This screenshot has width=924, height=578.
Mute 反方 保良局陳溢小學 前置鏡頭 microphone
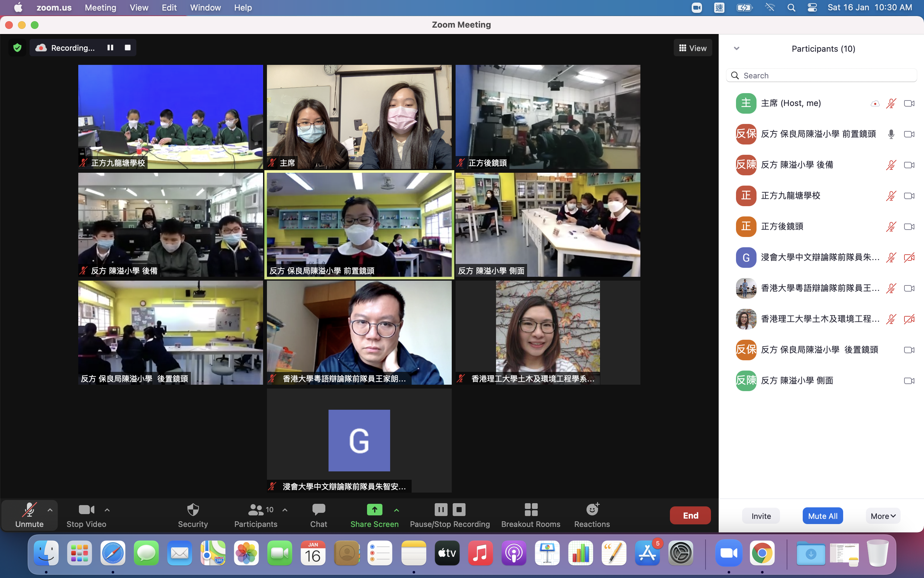pyautogui.click(x=891, y=134)
